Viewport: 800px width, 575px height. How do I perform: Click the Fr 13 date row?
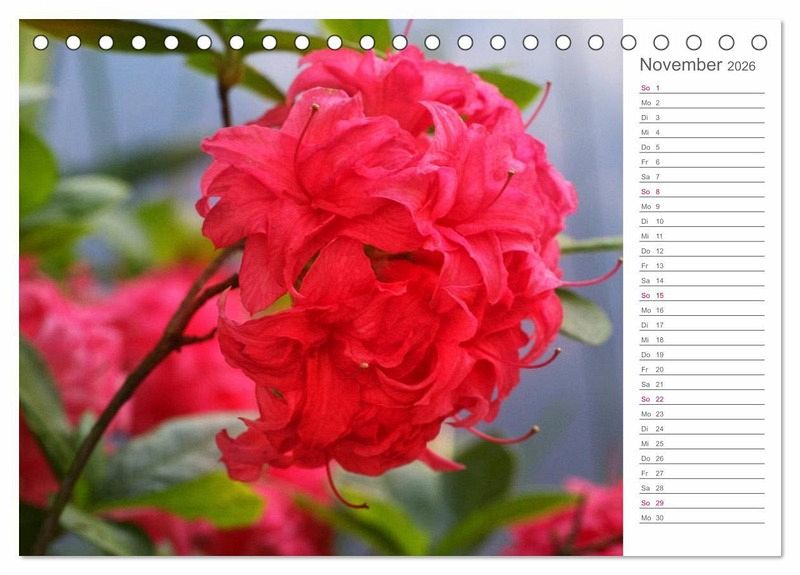coord(701,266)
